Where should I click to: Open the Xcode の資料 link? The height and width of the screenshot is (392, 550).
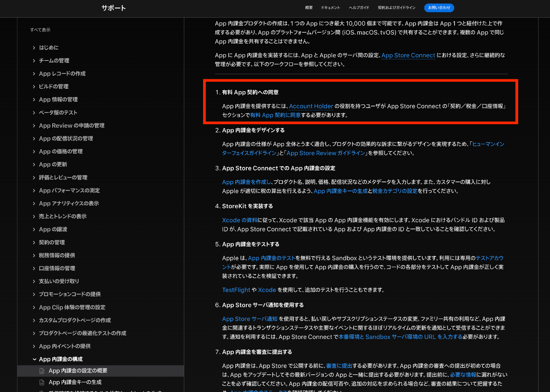239,220
